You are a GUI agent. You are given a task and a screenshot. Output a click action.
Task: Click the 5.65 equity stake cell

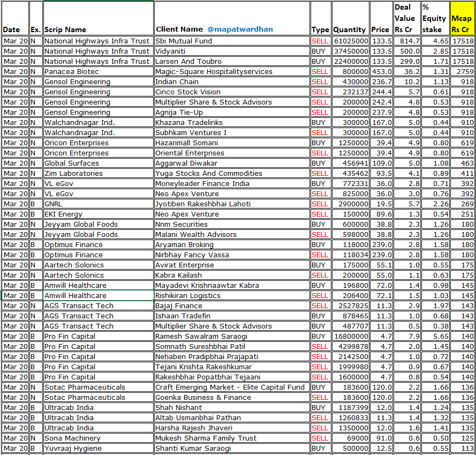[436, 336]
